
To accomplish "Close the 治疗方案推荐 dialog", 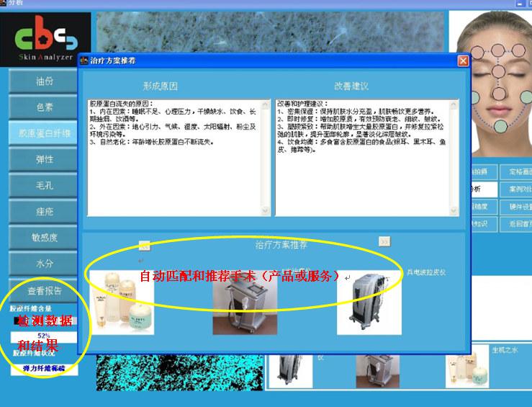I will pyautogui.click(x=463, y=61).
